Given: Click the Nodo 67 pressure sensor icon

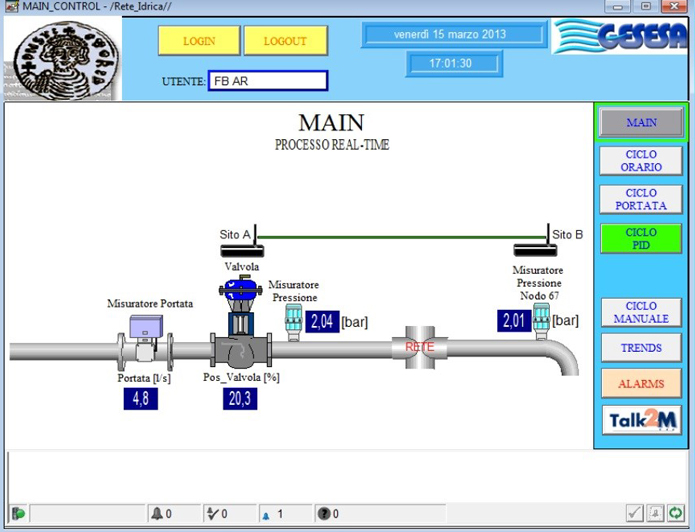Looking at the screenshot, I should (541, 318).
